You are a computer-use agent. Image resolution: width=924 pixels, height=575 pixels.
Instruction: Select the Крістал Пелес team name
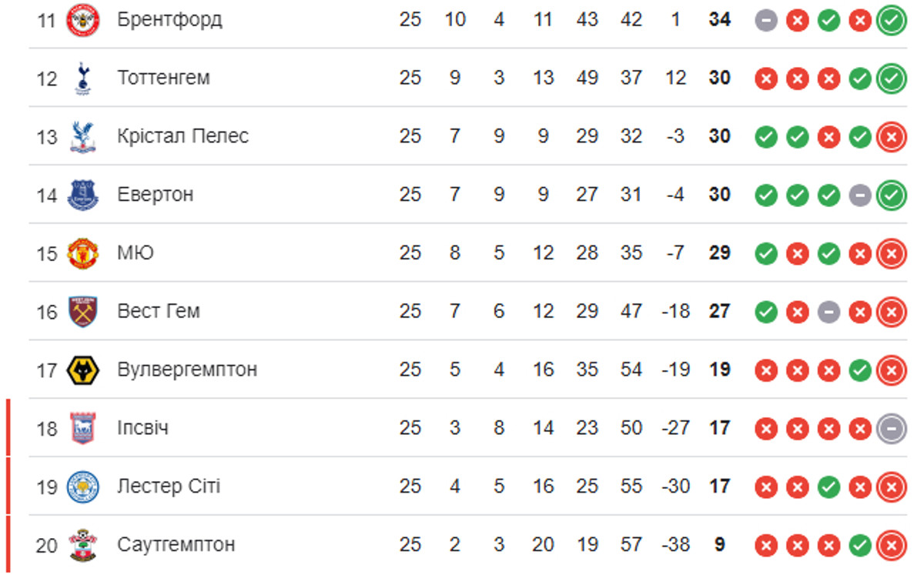pos(182,136)
